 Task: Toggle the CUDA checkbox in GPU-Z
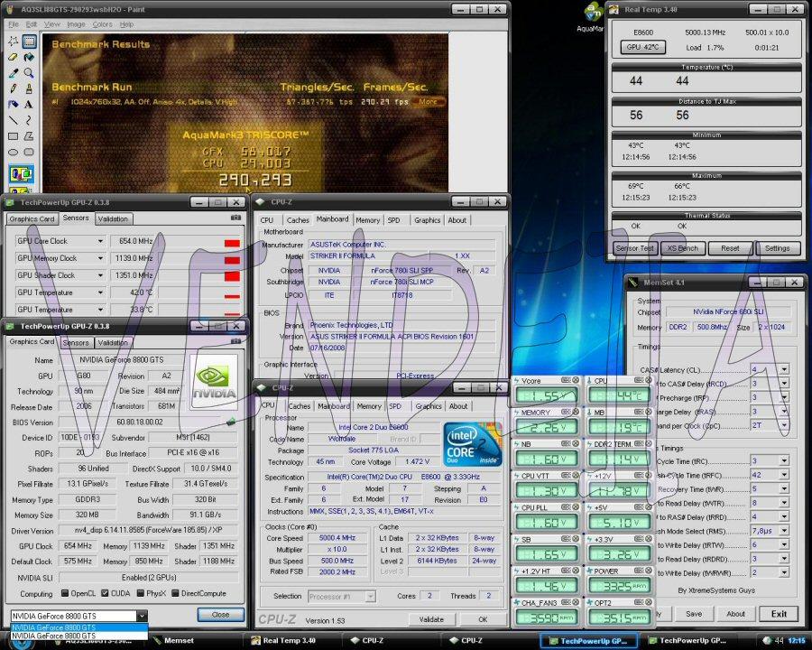tap(106, 593)
